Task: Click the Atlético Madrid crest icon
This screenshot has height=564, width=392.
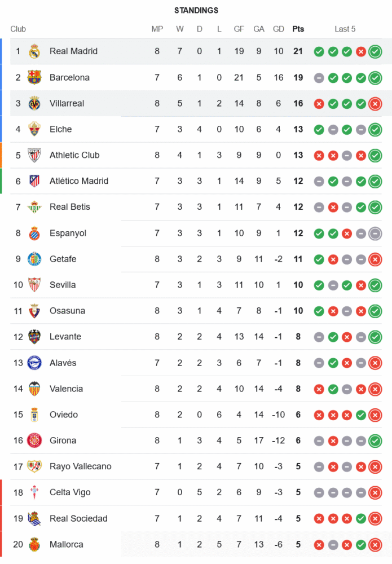Action: click(x=34, y=181)
